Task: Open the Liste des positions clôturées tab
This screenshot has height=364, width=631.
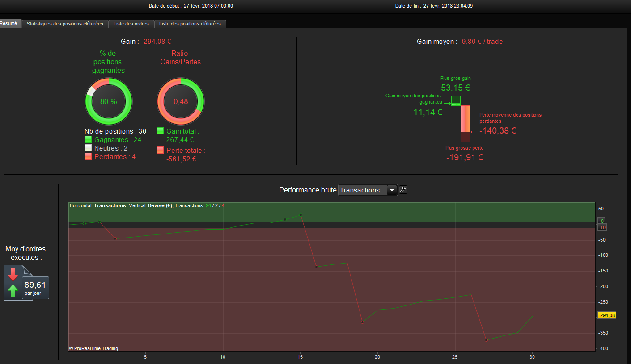Action: tap(190, 24)
